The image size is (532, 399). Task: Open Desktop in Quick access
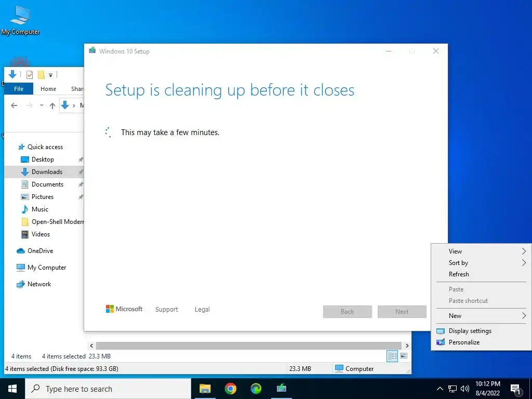[43, 159]
